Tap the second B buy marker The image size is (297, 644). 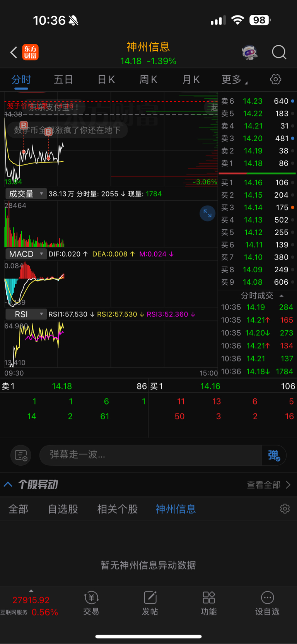point(48,132)
